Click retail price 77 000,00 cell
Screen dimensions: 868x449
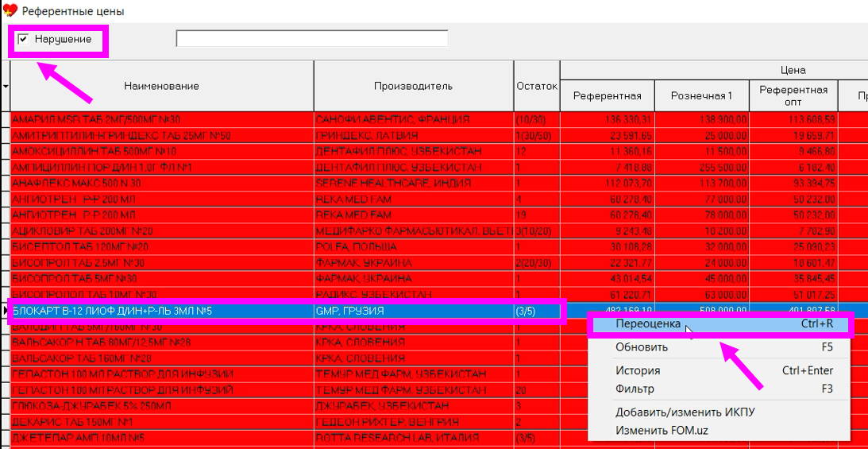[702, 199]
